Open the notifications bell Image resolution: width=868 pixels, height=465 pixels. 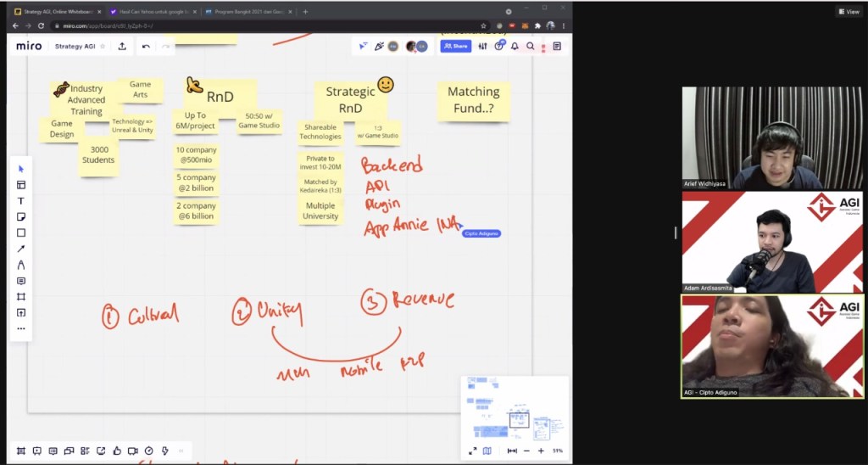(x=515, y=46)
